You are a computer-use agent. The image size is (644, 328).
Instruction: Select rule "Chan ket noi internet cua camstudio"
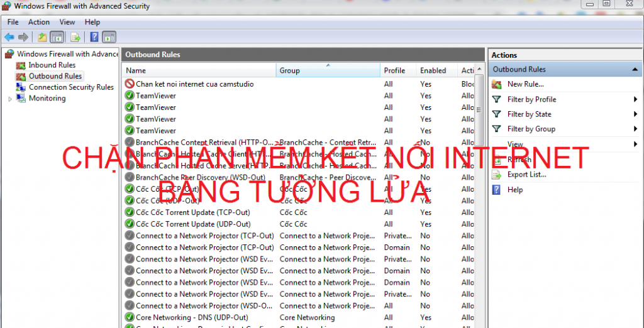[x=195, y=84]
